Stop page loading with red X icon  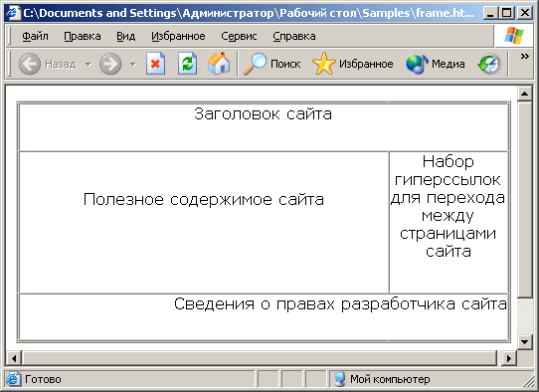[155, 64]
